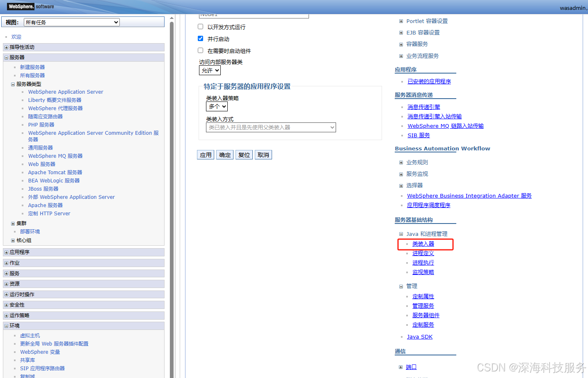The height and width of the screenshot is (378, 588).
Task: Open Java SDK link
Action: point(420,337)
